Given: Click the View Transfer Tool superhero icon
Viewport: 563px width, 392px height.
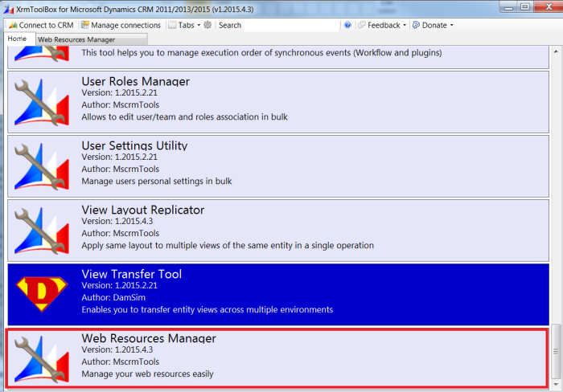Looking at the screenshot, I should (x=39, y=293).
